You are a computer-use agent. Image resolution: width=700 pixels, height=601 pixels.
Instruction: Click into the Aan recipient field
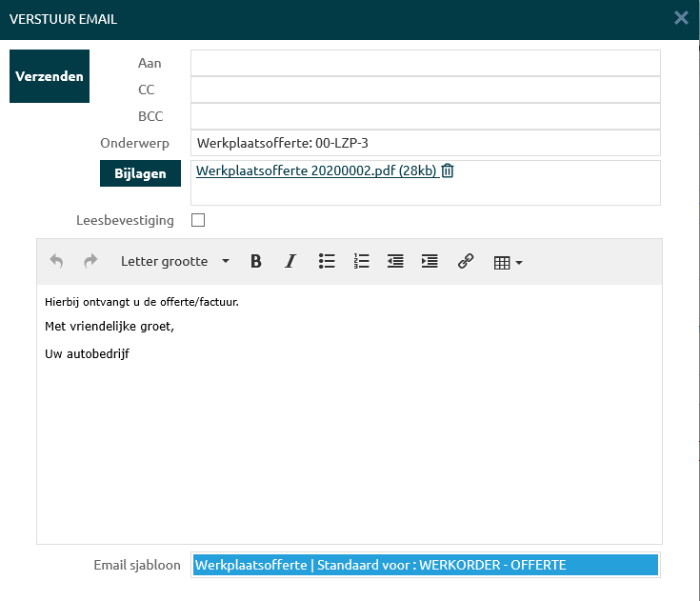point(425,63)
